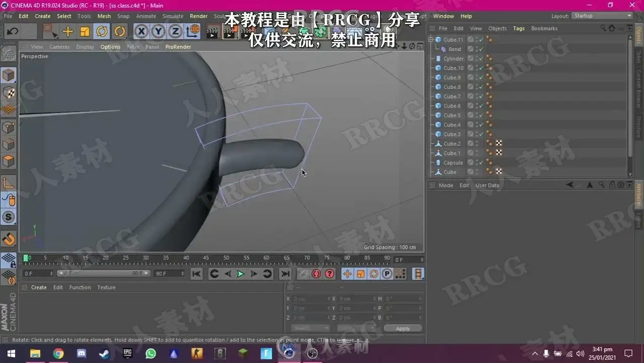
Task: Click Object Manager search magnifier icon
Action: 603,28
